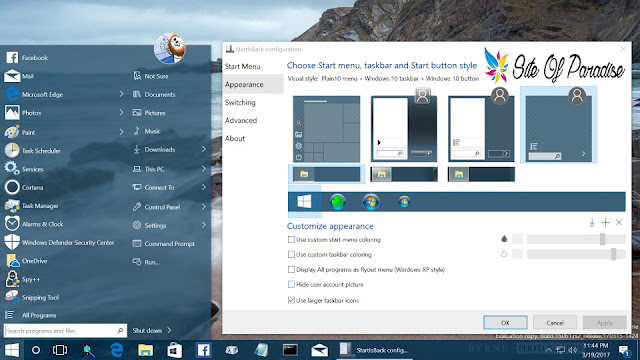
Task: Click Shut down in the start menu
Action: 147,331
